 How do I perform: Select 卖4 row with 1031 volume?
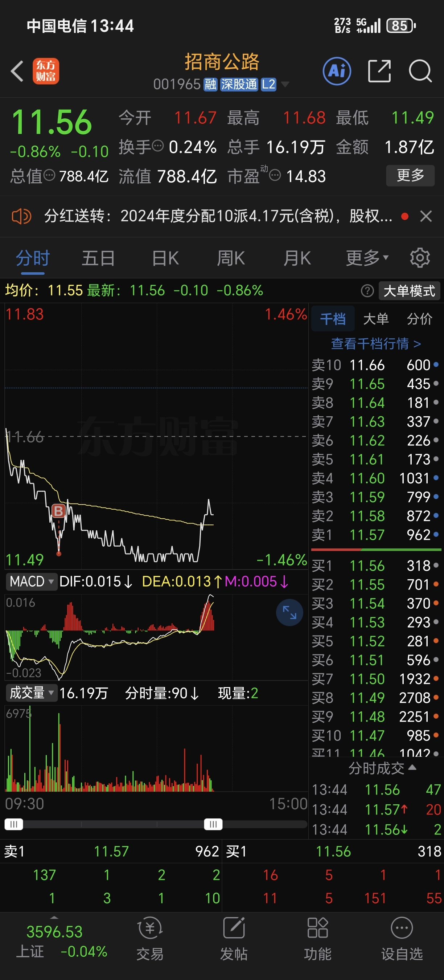click(375, 478)
